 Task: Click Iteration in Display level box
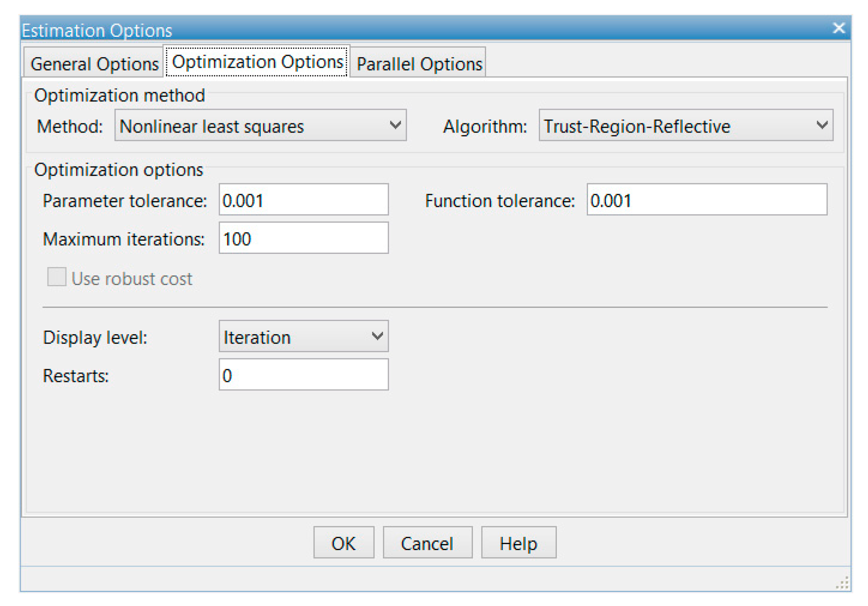[x=257, y=337]
